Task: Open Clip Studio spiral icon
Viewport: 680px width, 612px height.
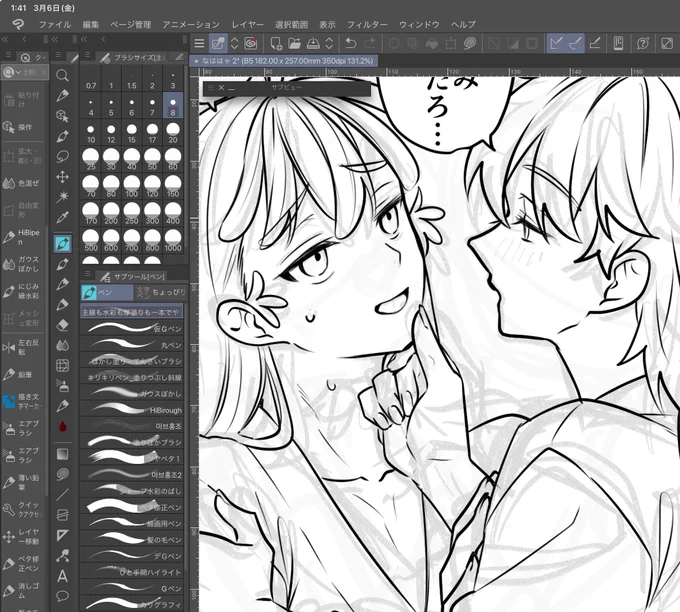Action: (251, 43)
